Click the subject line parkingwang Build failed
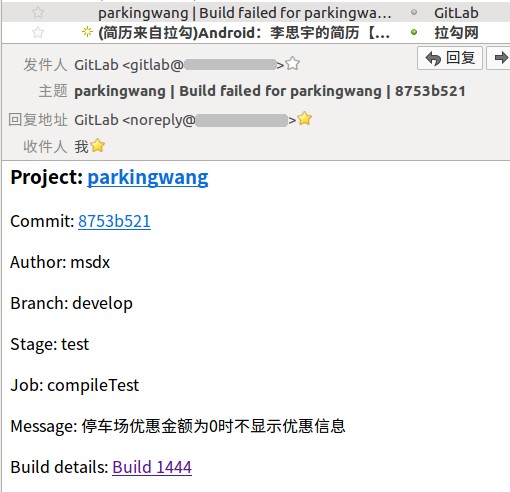 270,91
